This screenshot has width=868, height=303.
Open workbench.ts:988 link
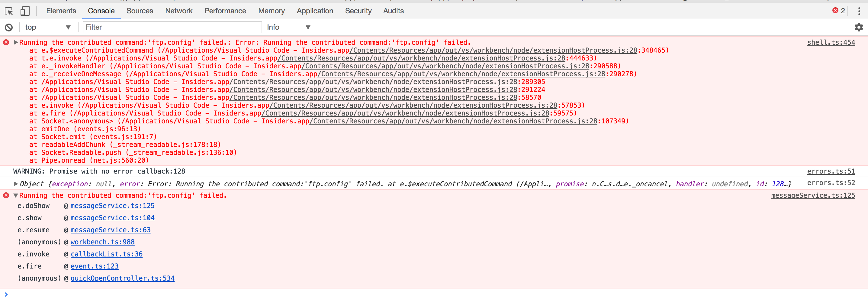pos(102,242)
